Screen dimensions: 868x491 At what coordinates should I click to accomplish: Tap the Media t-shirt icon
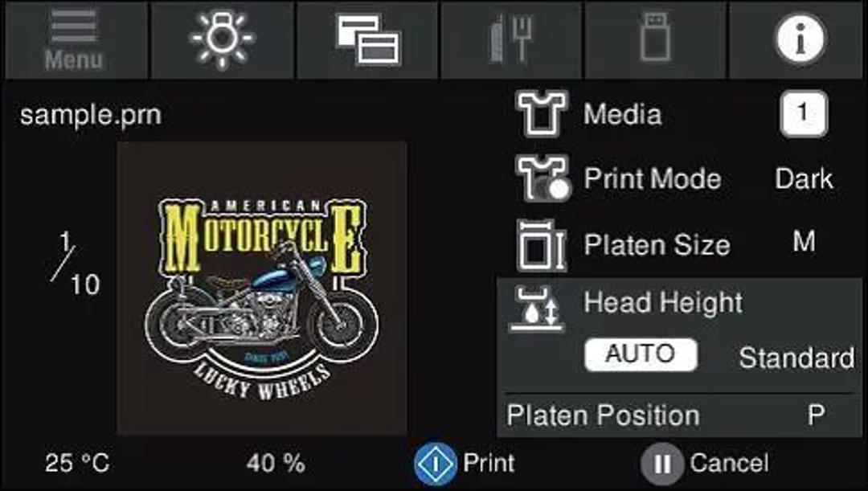[541, 114]
